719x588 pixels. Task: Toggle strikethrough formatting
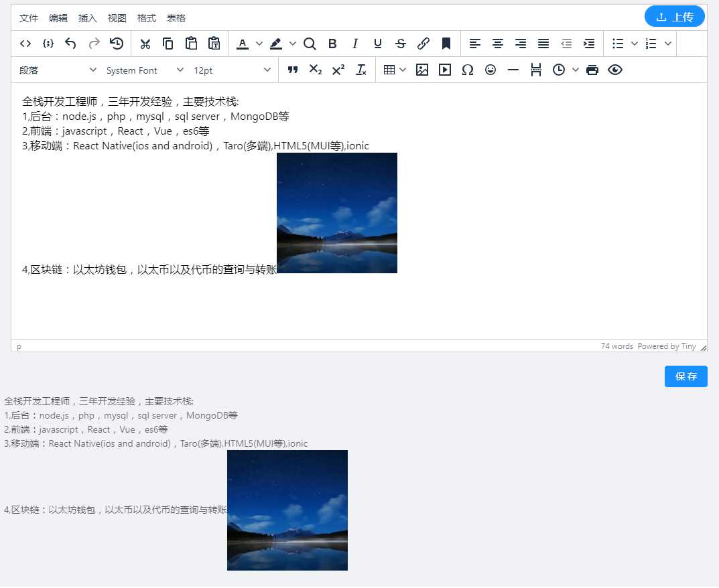[401, 44]
